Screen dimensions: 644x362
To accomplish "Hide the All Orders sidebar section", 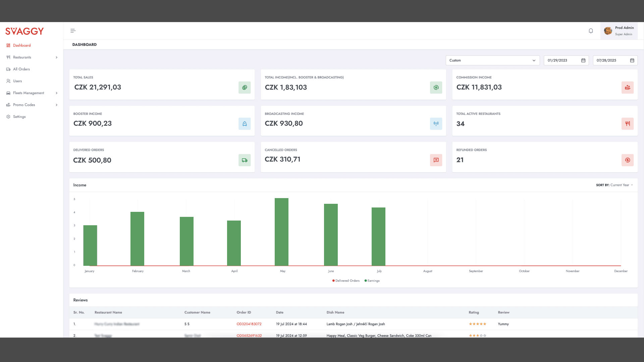I will point(21,69).
